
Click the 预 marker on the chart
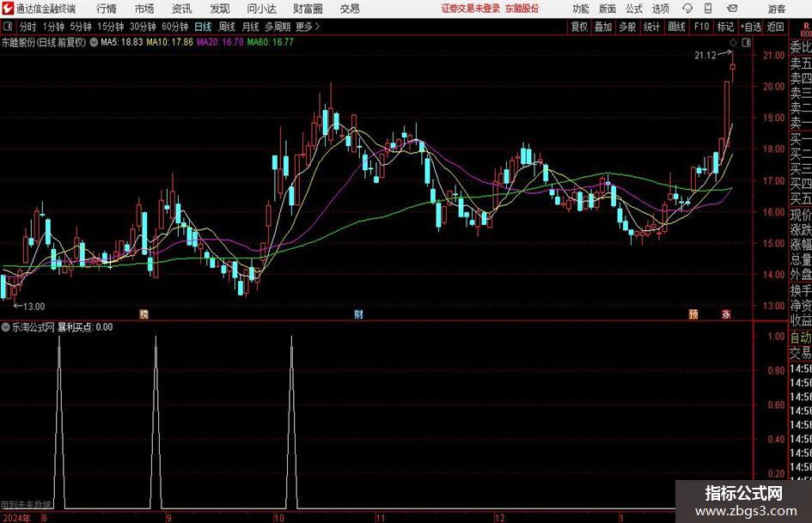pyautogui.click(x=693, y=314)
